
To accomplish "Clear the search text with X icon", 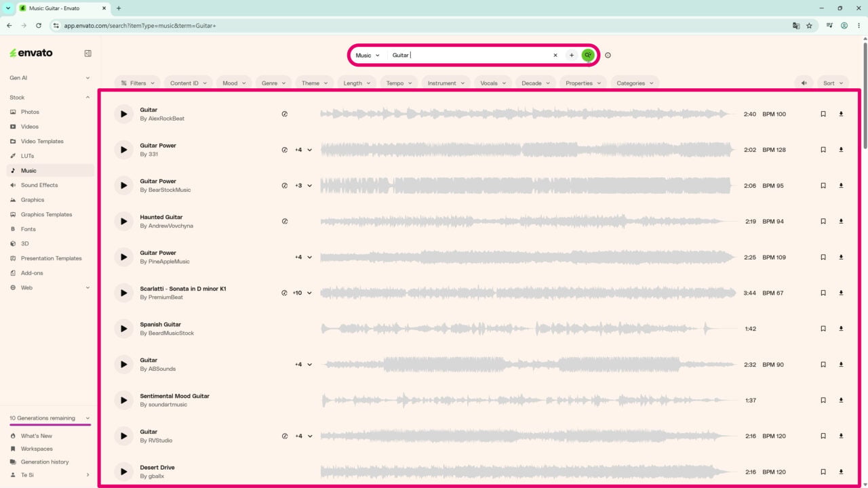I will pos(555,56).
